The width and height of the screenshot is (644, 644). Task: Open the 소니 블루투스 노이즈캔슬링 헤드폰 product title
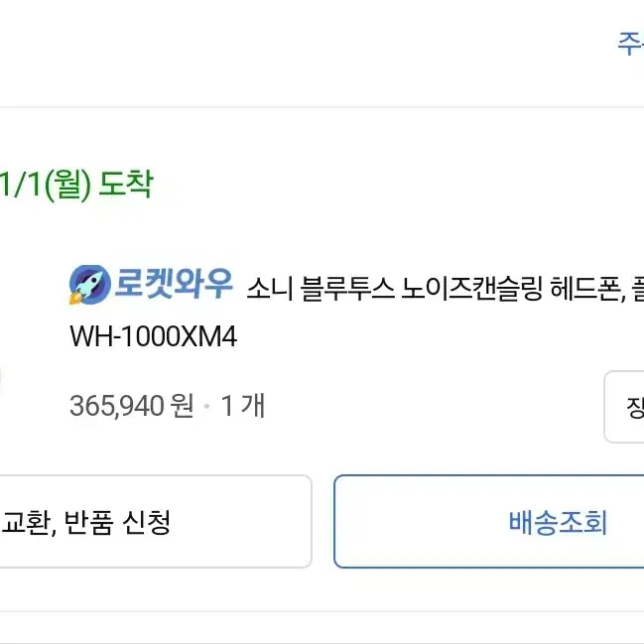(446, 289)
